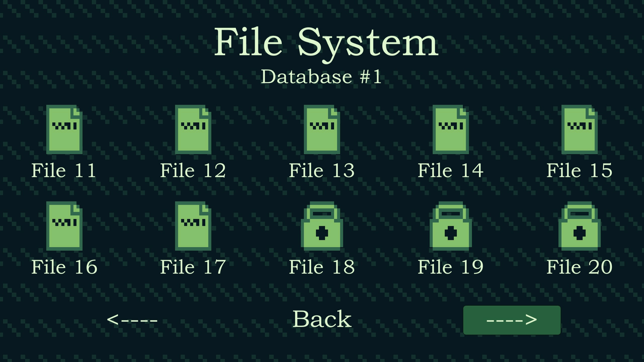This screenshot has width=644, height=362.
Task: Click the File 18 text label
Action: pos(322,267)
